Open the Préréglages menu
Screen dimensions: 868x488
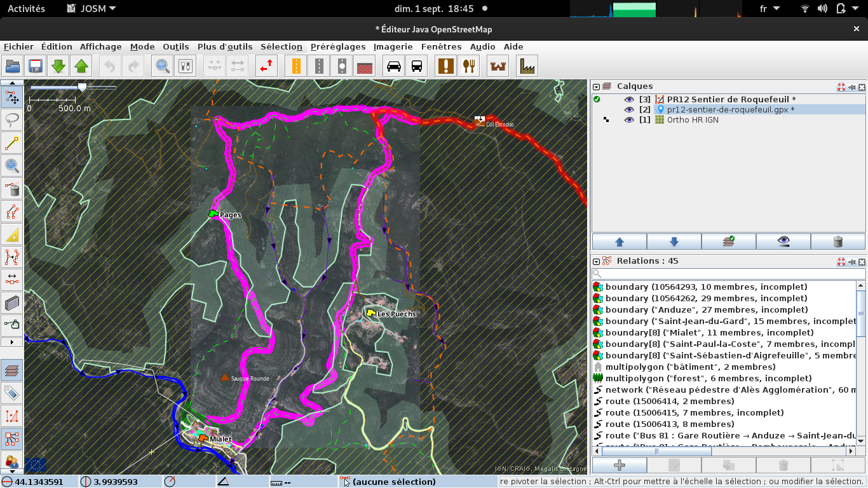pos(338,46)
